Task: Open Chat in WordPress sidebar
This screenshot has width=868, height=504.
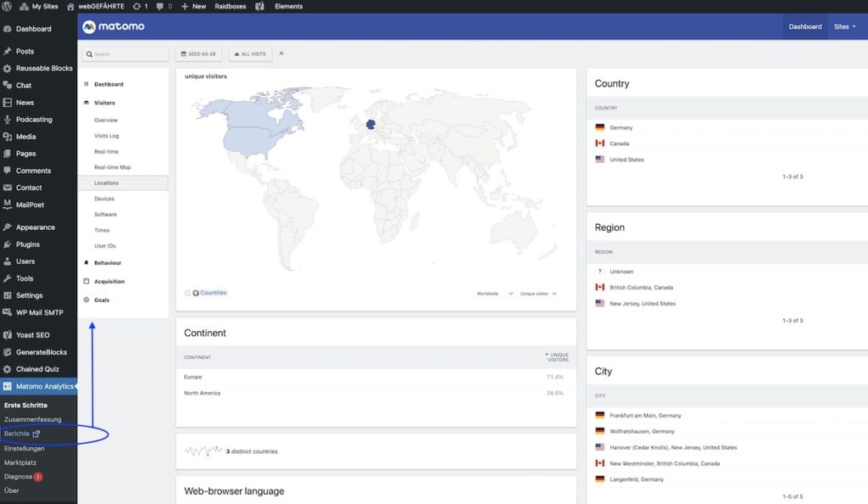Action: coord(24,86)
